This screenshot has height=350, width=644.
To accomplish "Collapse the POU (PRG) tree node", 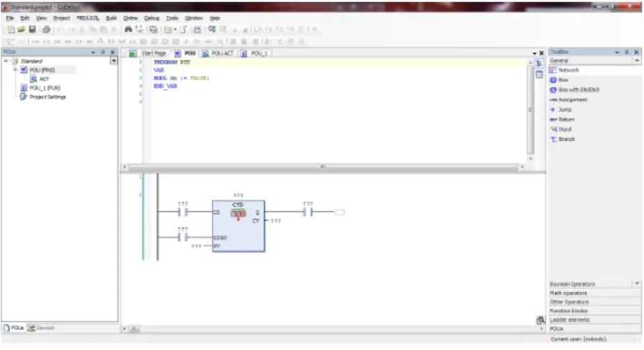I will point(15,70).
